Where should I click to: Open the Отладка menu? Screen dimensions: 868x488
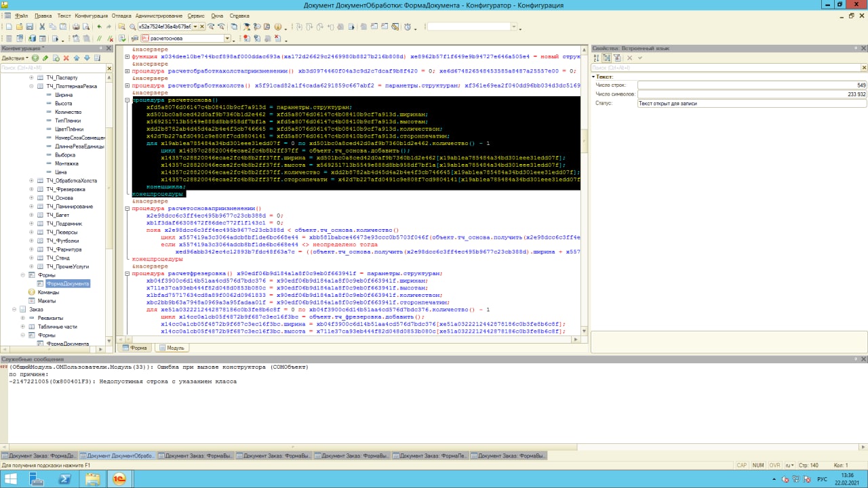coord(121,16)
